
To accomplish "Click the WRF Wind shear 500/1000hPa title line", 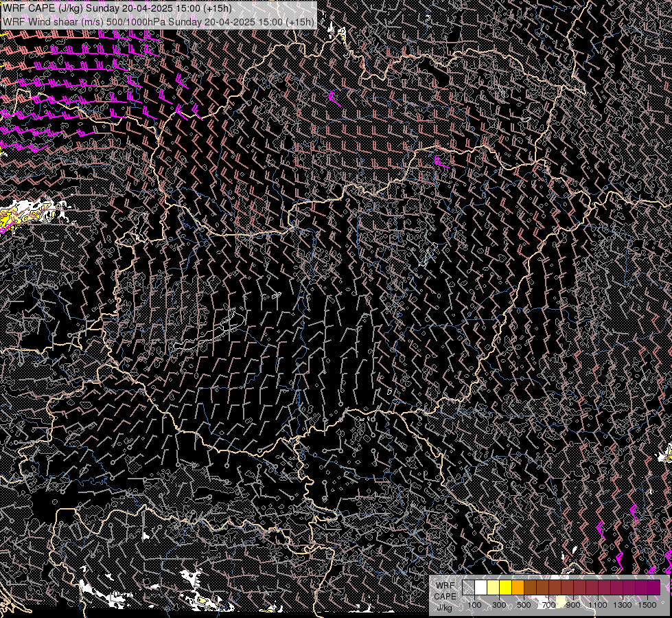I will (158, 21).
